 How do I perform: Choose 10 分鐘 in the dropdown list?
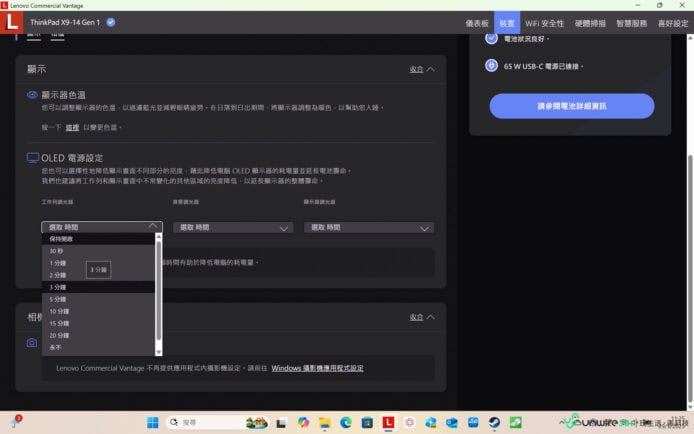98,311
